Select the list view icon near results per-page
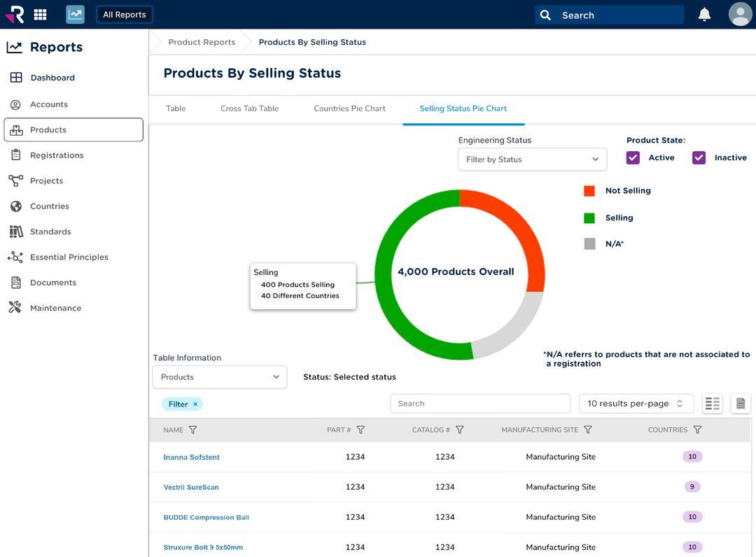 coord(712,403)
